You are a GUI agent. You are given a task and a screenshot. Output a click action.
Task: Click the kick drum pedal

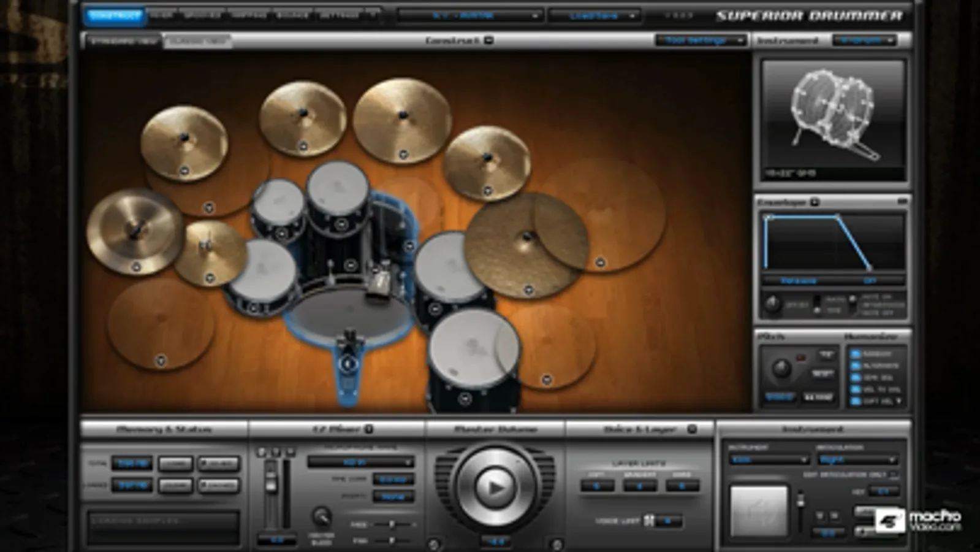(348, 368)
